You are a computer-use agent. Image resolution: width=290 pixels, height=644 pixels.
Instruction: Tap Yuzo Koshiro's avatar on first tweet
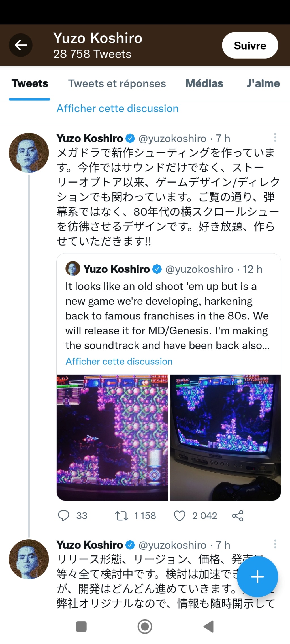[29, 153]
